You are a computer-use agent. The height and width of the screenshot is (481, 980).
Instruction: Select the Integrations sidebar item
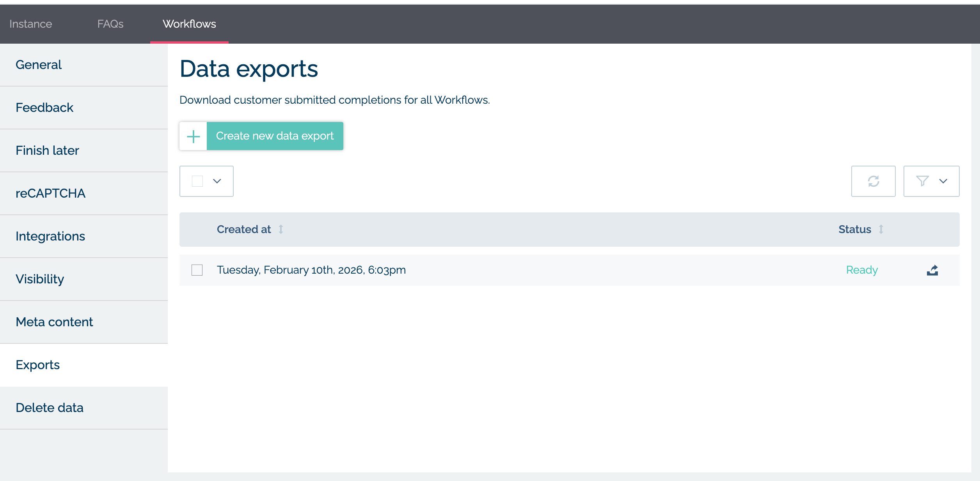[x=50, y=236]
